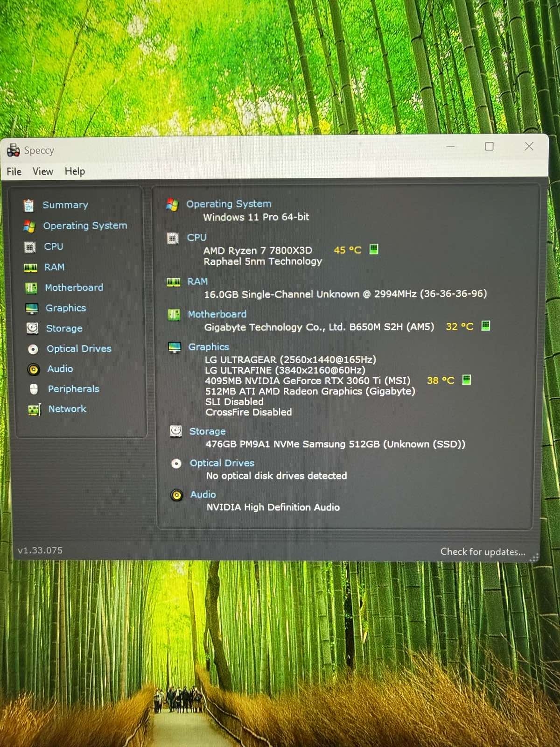Image resolution: width=560 pixels, height=747 pixels.
Task: Click the Gigabyte B650M S2H motherboard line
Action: coord(319,327)
